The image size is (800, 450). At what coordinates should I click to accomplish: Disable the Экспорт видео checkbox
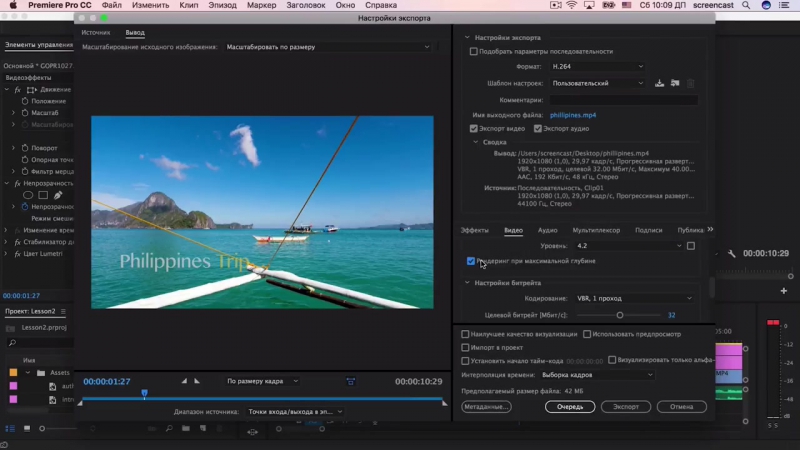[x=474, y=128]
